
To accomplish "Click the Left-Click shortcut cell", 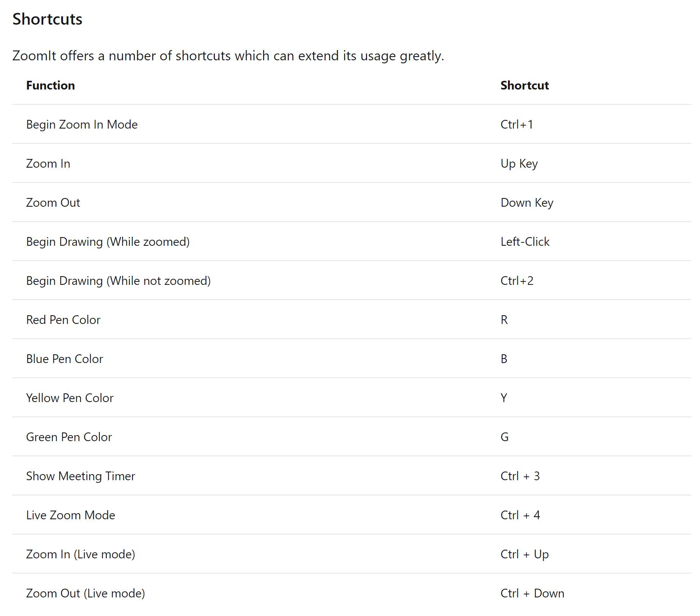I will 525,242.
